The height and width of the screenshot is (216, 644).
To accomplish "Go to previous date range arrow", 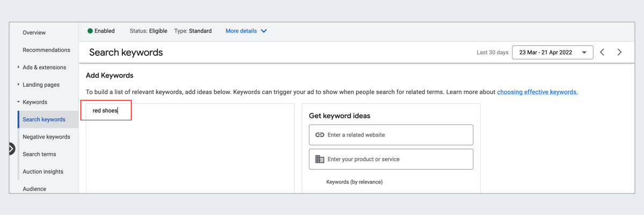I will point(602,52).
